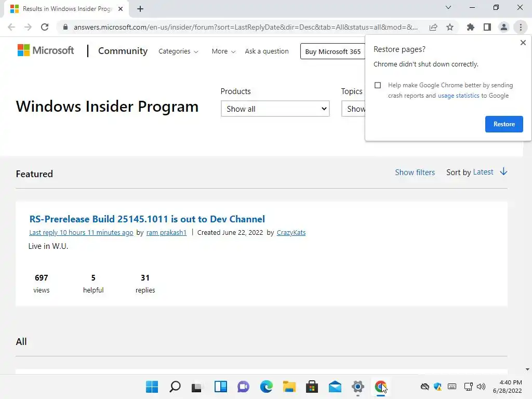Image resolution: width=532 pixels, height=399 pixels.
Task: Dismiss the Restore pages popup
Action: [523, 43]
